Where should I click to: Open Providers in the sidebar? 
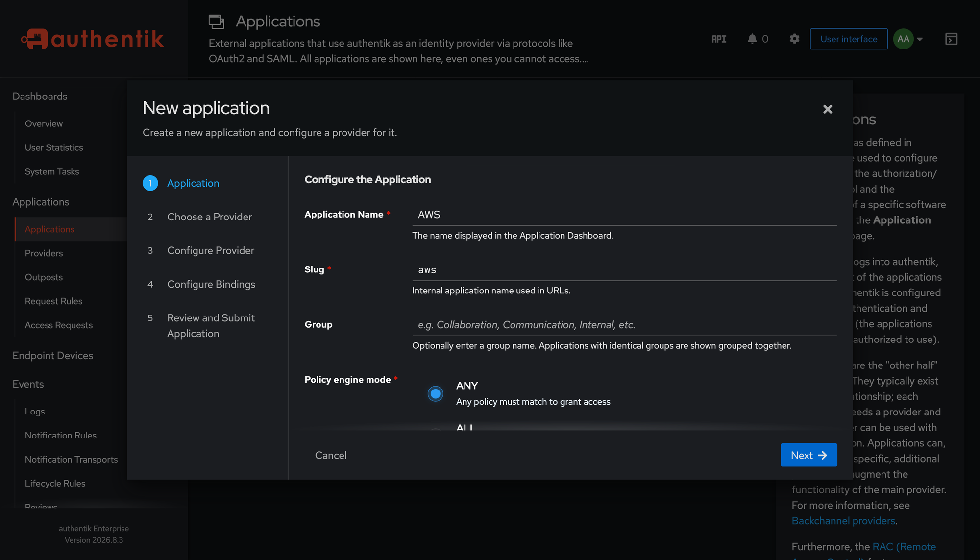[44, 253]
